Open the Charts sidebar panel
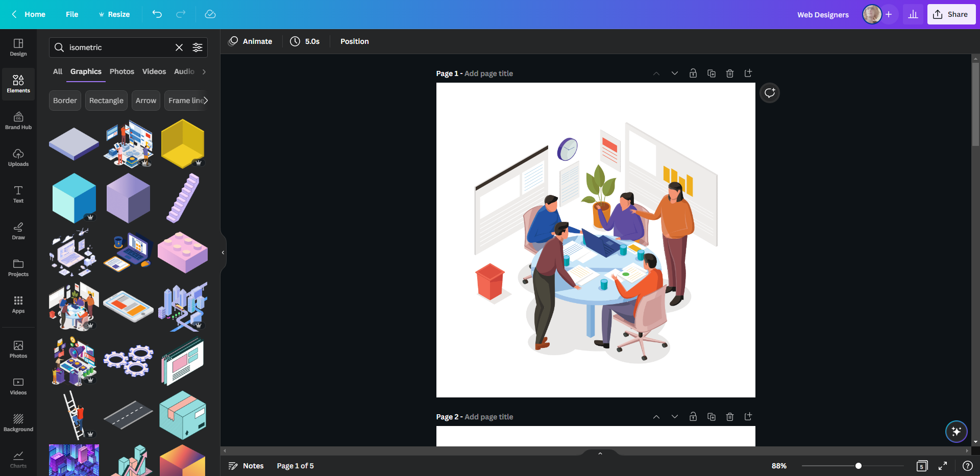 (x=18, y=459)
